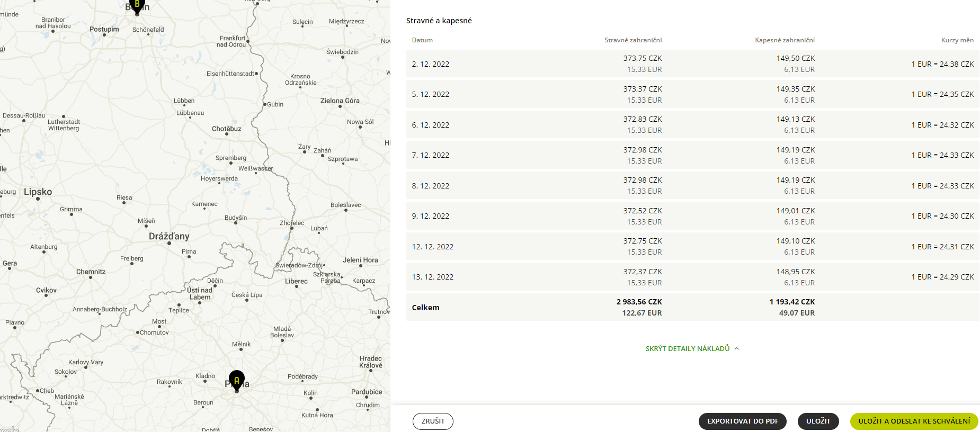
Task: Click the 149,35 CZK pocket money value
Action: 796,89
